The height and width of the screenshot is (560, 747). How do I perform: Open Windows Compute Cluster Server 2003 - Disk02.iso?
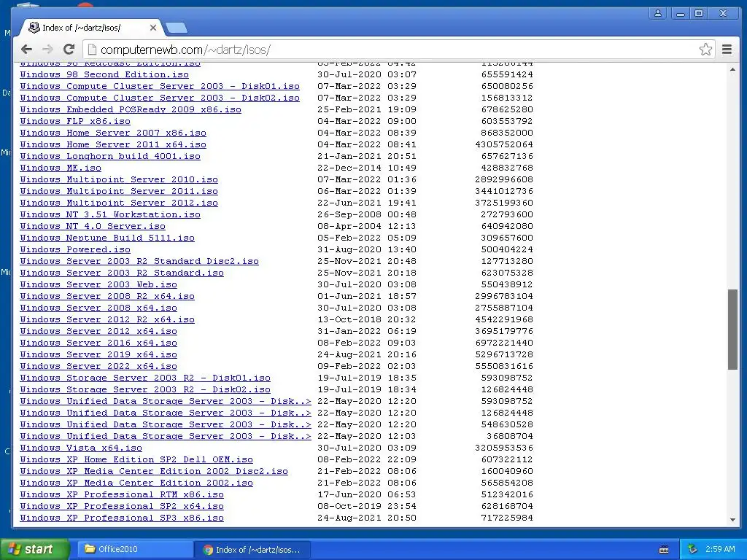coord(160,98)
